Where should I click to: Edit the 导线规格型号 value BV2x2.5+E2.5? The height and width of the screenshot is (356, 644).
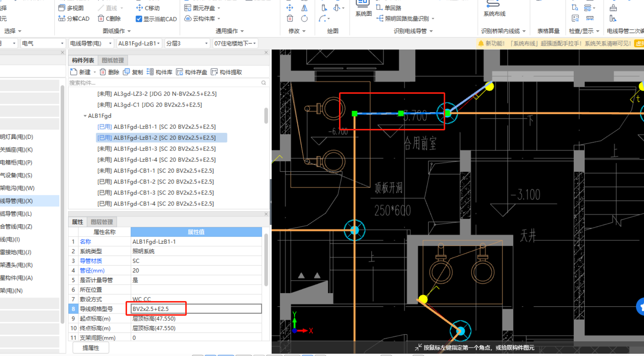196,309
